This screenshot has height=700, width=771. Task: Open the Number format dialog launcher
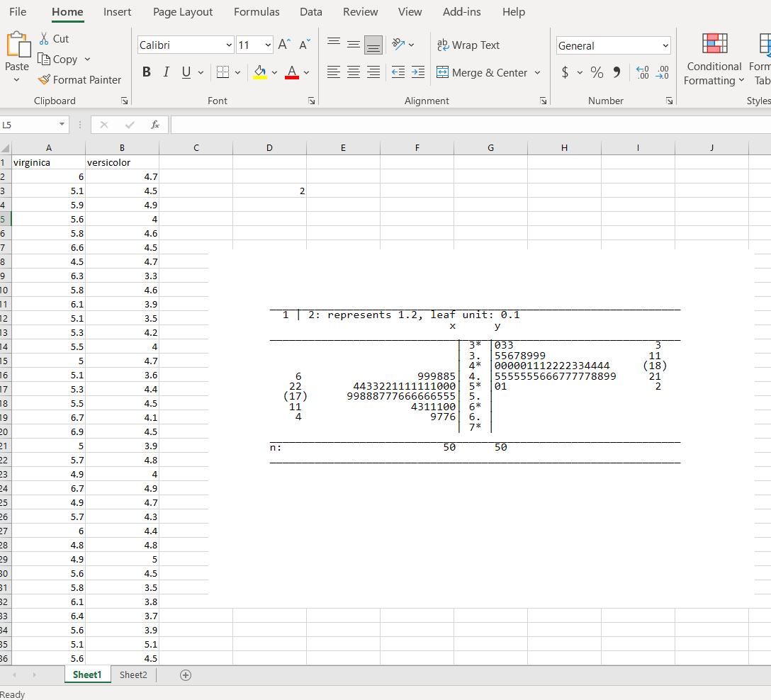pos(669,101)
